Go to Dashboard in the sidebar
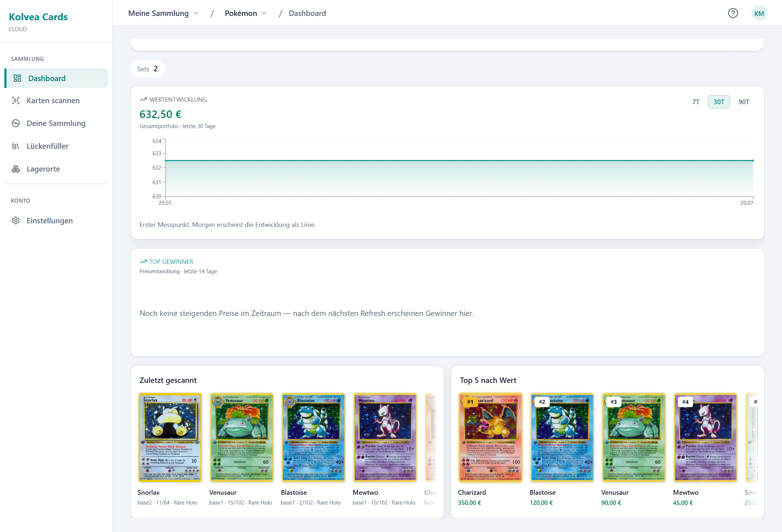 coord(56,78)
